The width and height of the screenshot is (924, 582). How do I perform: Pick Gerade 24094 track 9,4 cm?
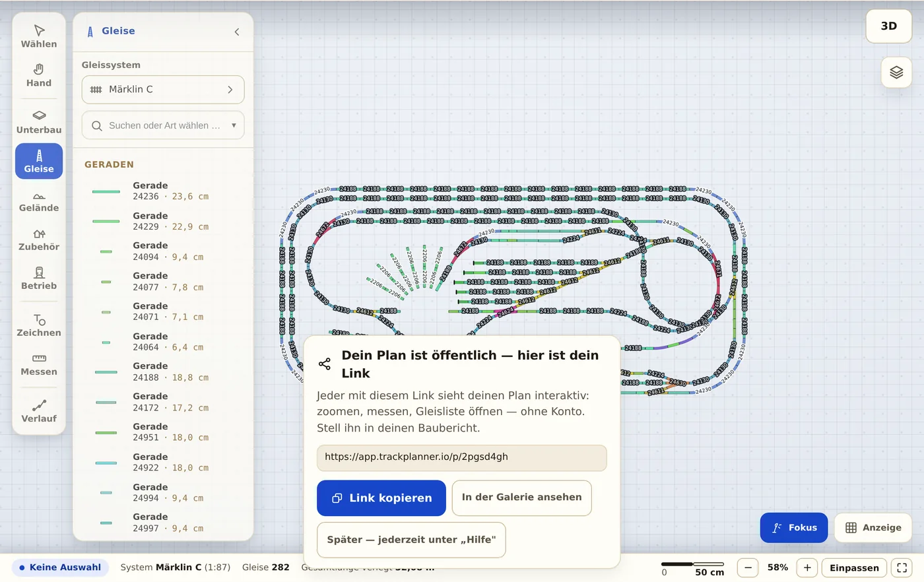(163, 251)
